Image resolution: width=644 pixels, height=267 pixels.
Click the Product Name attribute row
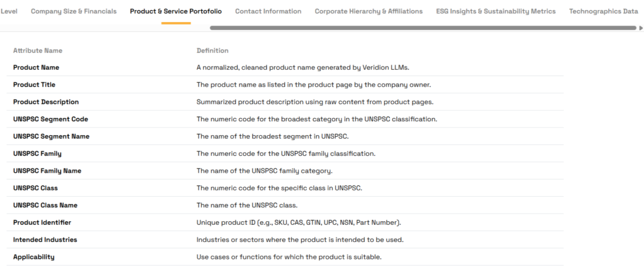pos(36,67)
